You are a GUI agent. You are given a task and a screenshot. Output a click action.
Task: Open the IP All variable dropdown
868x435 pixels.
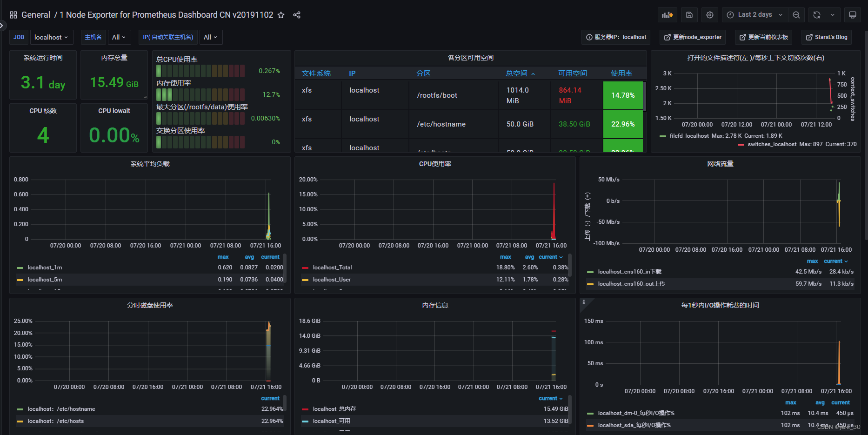[211, 37]
